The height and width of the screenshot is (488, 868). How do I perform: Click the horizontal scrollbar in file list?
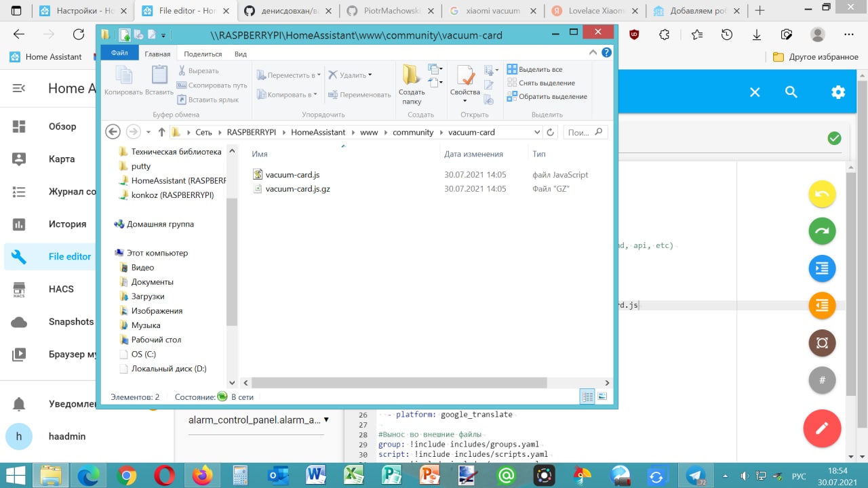tap(399, 382)
